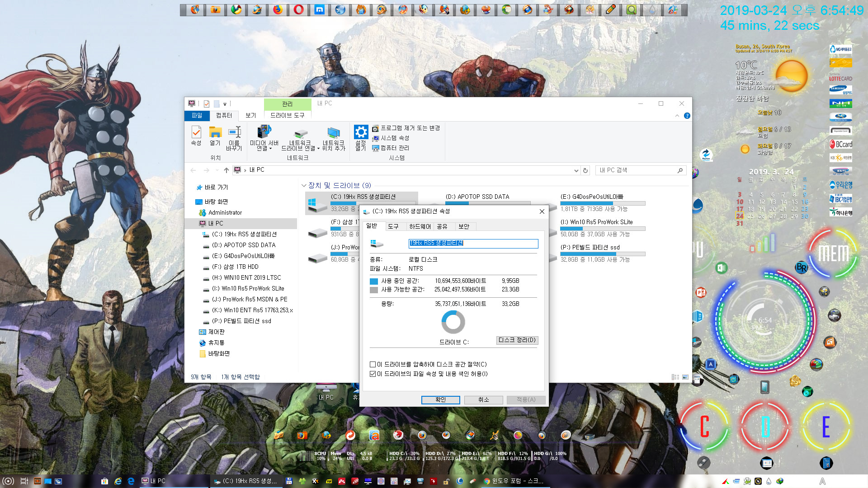Open the 파일 ribbon tab
The width and height of the screenshot is (868, 488).
pyautogui.click(x=197, y=116)
